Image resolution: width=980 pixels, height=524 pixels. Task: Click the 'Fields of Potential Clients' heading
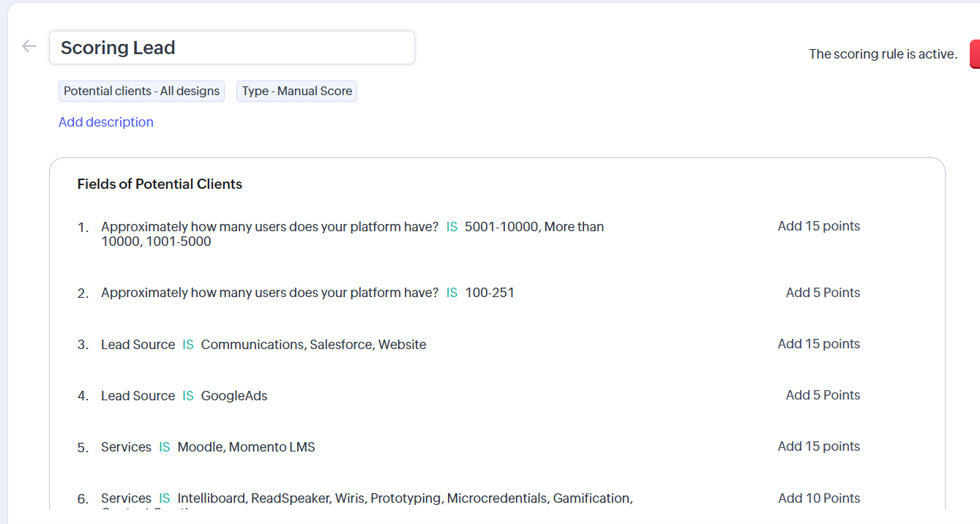160,184
